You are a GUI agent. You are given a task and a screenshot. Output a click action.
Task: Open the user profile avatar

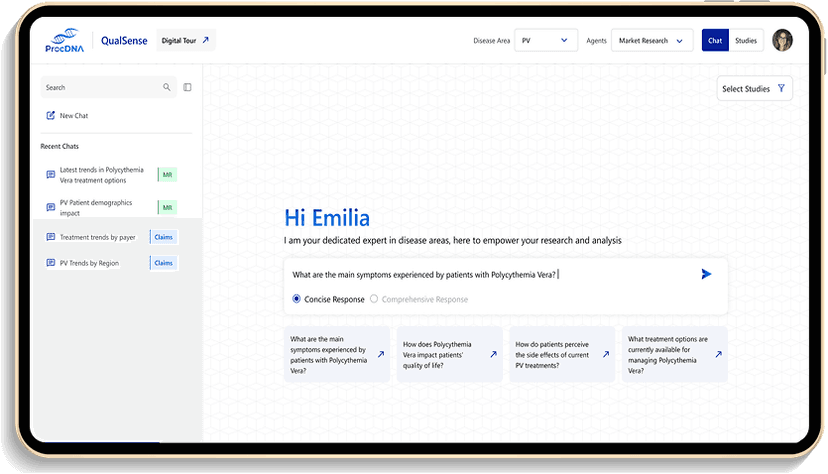(782, 40)
